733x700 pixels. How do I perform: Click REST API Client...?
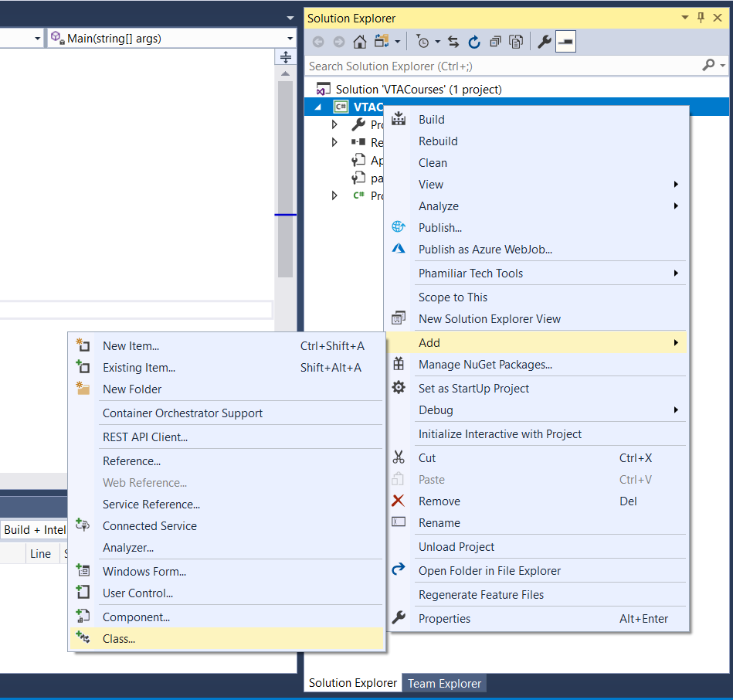(x=227, y=437)
